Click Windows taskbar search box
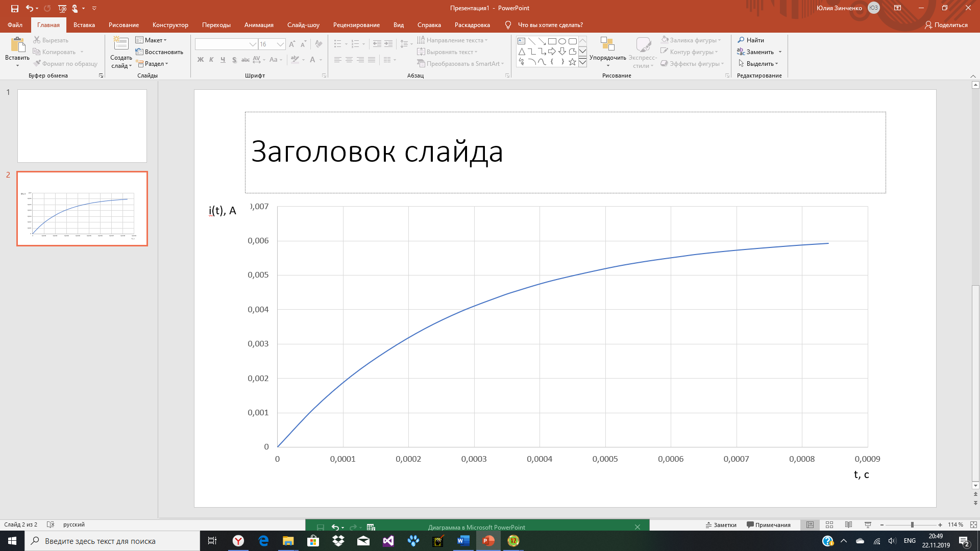Image resolution: width=980 pixels, height=551 pixels. pos(112,541)
